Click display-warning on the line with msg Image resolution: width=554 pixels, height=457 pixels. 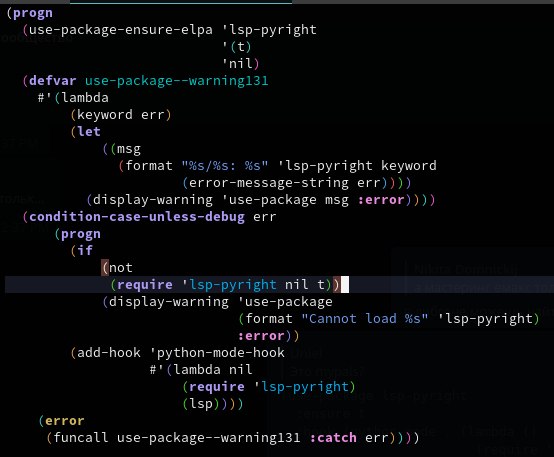[153, 200]
